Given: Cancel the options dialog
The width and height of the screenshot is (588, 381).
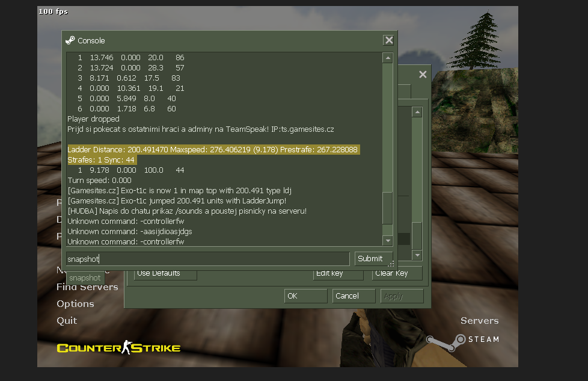Looking at the screenshot, I should pyautogui.click(x=354, y=296).
